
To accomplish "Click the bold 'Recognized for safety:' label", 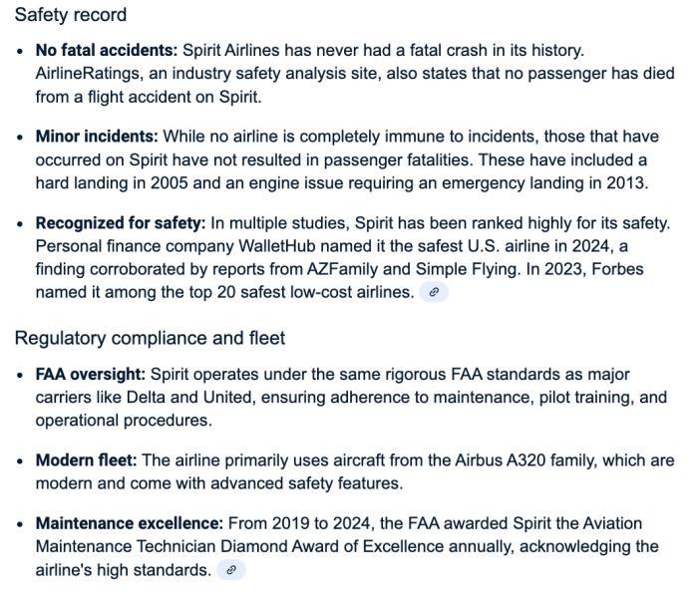I will 121,222.
